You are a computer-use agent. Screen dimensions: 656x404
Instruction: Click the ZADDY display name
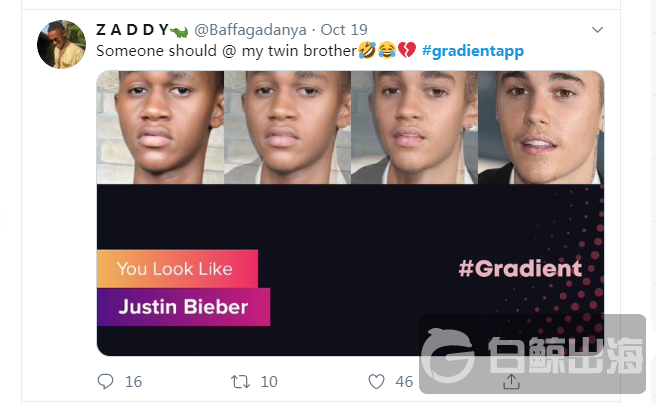[132, 30]
